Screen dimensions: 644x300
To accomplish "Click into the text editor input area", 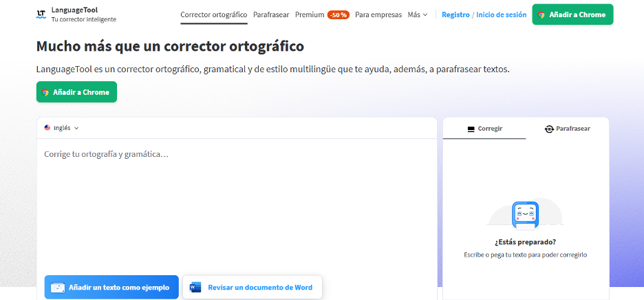I will (237, 206).
